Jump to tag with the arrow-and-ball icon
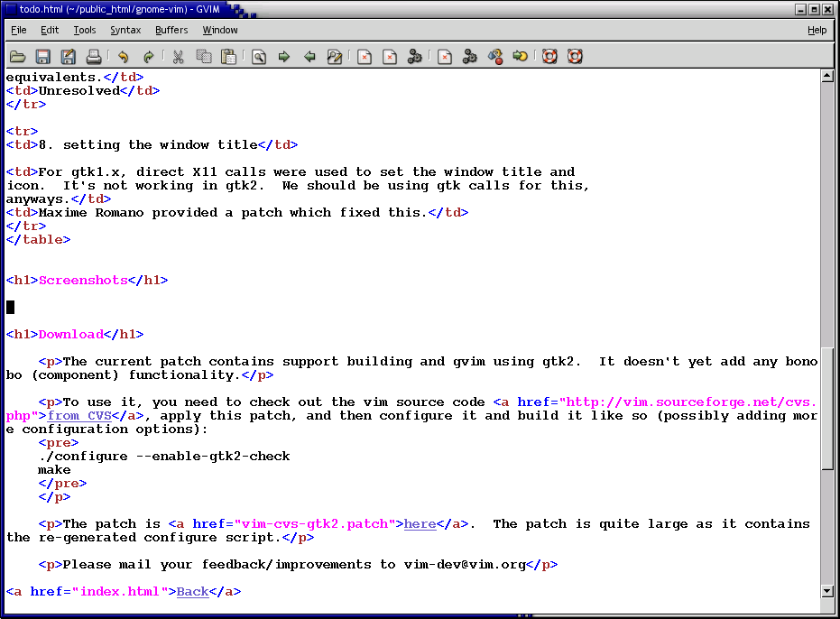 tap(521, 56)
